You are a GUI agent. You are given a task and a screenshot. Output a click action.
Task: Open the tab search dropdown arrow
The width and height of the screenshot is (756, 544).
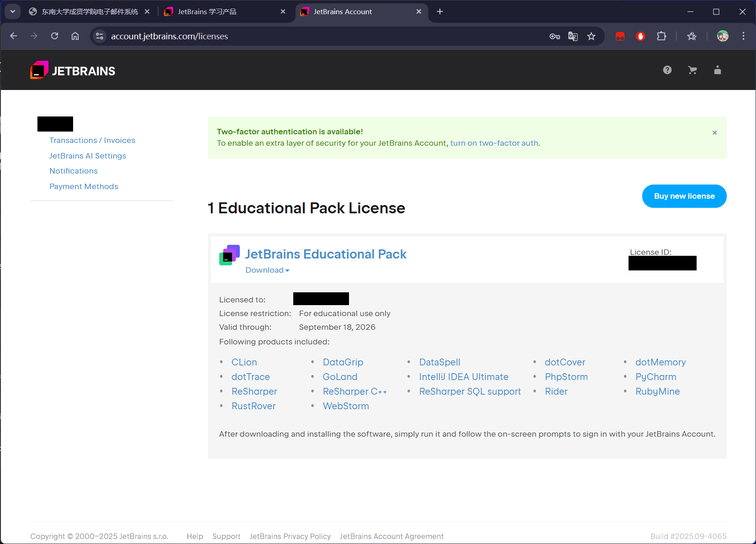coord(12,11)
